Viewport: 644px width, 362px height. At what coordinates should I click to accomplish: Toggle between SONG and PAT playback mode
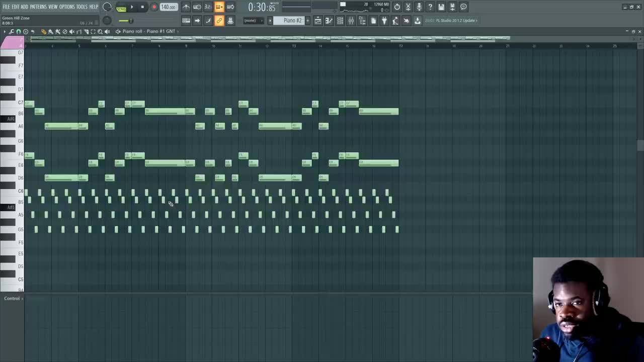click(x=121, y=8)
